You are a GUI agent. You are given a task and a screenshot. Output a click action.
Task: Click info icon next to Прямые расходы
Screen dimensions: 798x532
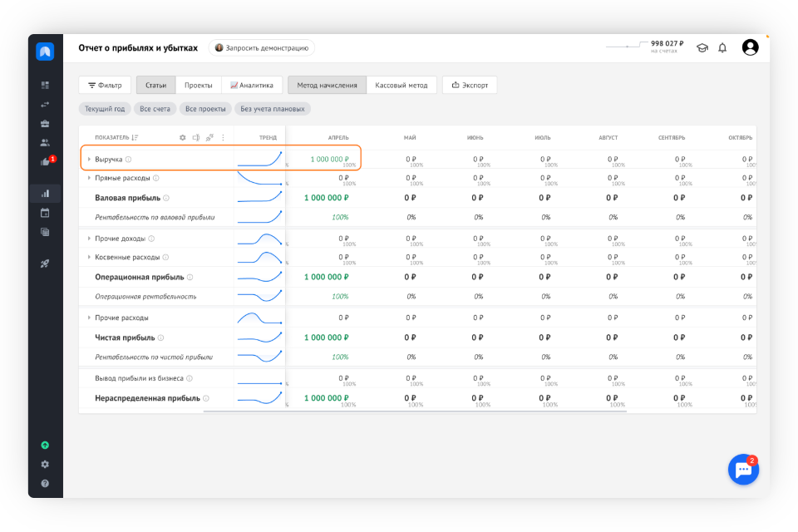click(x=156, y=178)
